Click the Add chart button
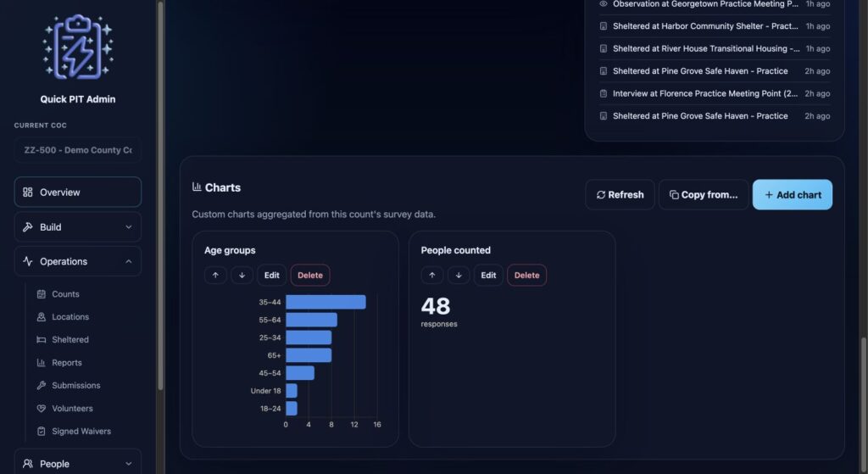The height and width of the screenshot is (474, 868). 793,195
